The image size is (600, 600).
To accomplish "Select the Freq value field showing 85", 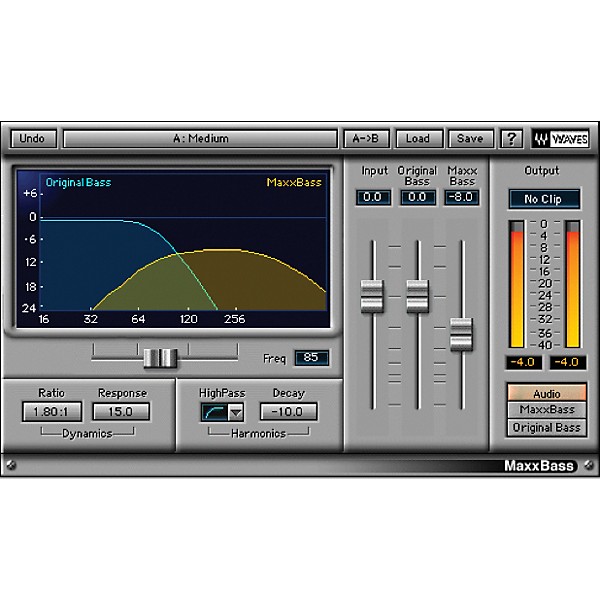I will (x=311, y=358).
